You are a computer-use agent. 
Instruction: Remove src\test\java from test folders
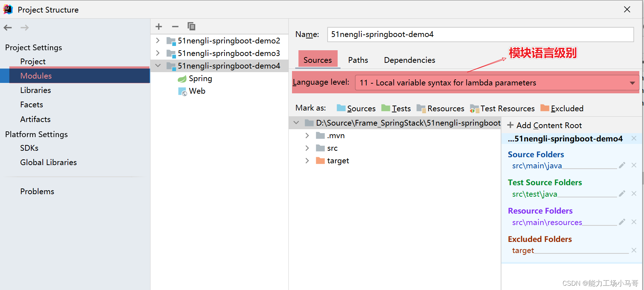click(x=634, y=193)
